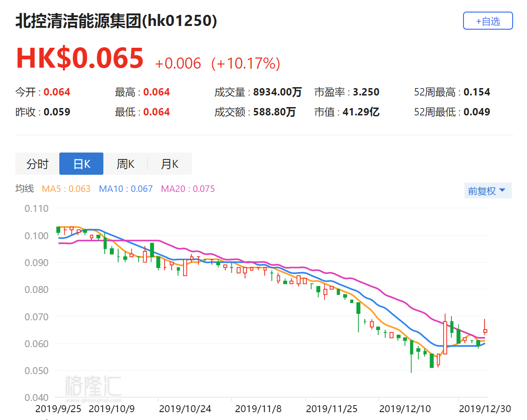Screen dimensions: 527x420
Task: Switch to the 分时 chart tab
Action: [x=37, y=164]
